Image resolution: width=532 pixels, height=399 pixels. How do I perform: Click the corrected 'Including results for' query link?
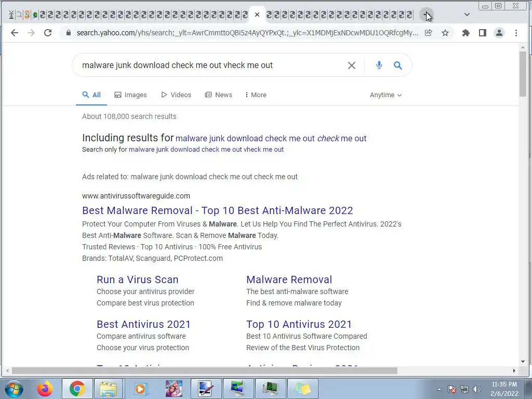click(x=271, y=138)
